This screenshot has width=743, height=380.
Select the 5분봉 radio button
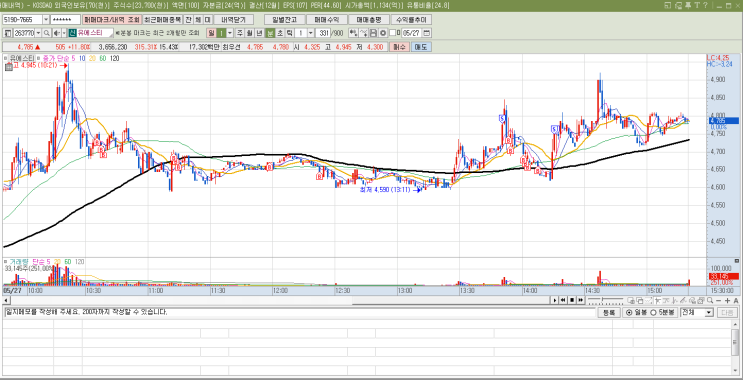pos(653,312)
